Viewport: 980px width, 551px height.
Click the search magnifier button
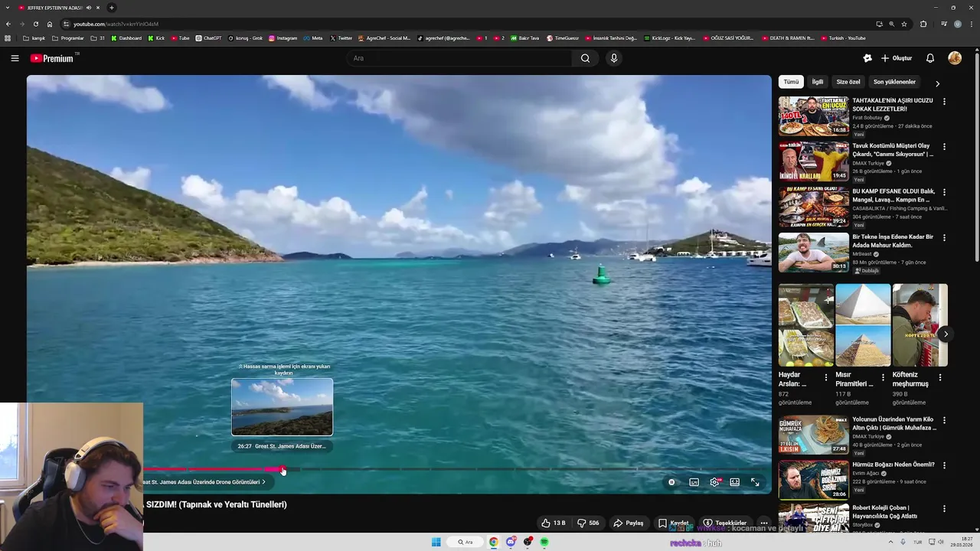[x=585, y=58]
